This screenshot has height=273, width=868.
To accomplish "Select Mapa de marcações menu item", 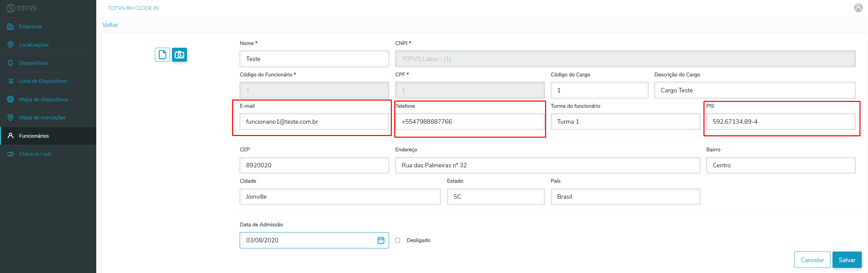I will pos(42,118).
